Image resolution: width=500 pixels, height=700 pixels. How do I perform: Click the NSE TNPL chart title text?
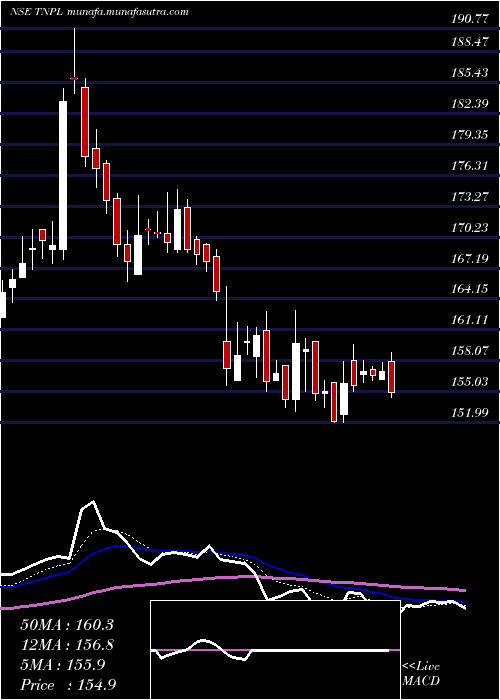(37, 12)
